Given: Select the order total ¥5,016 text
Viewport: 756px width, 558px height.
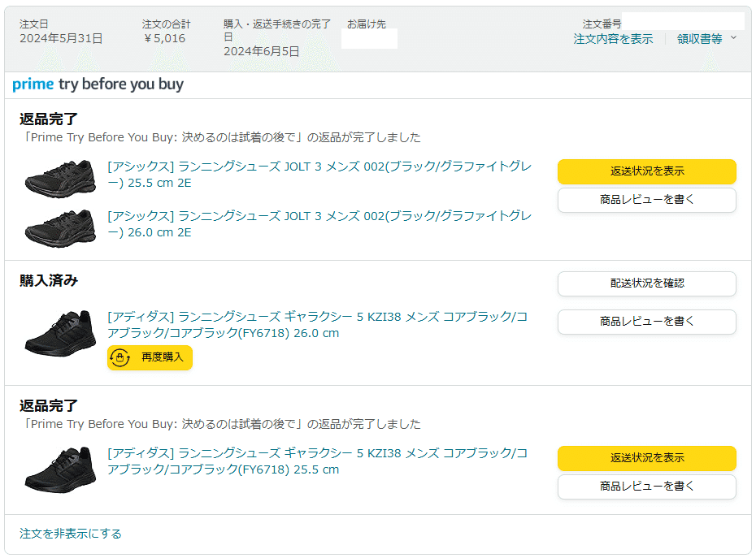Looking at the screenshot, I should pyautogui.click(x=164, y=38).
